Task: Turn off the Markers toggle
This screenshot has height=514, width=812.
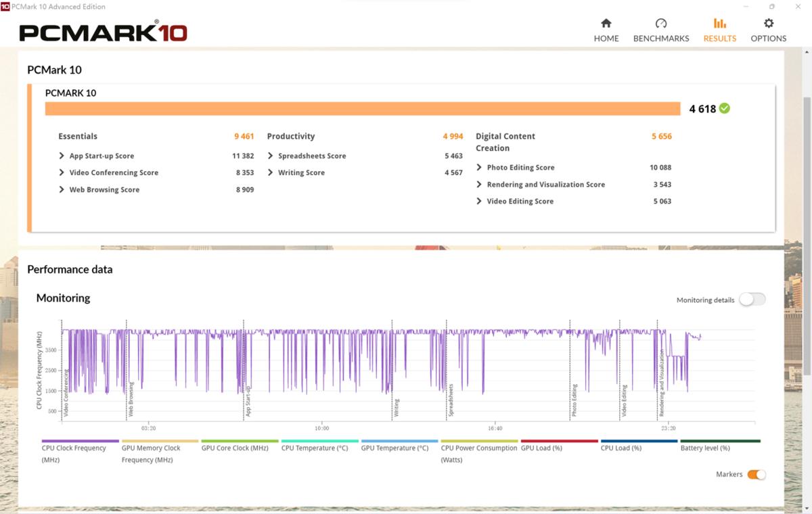Action: (x=756, y=474)
